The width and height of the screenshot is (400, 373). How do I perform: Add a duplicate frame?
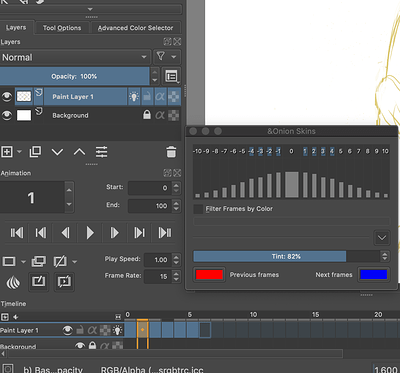point(39,261)
